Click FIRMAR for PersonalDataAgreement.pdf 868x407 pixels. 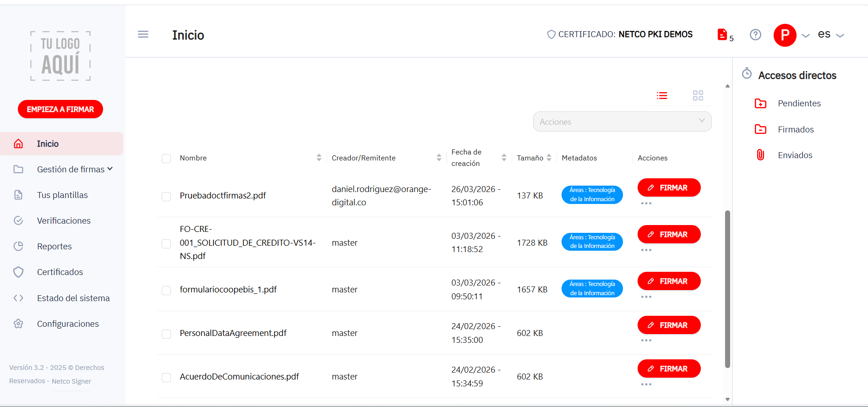(669, 325)
